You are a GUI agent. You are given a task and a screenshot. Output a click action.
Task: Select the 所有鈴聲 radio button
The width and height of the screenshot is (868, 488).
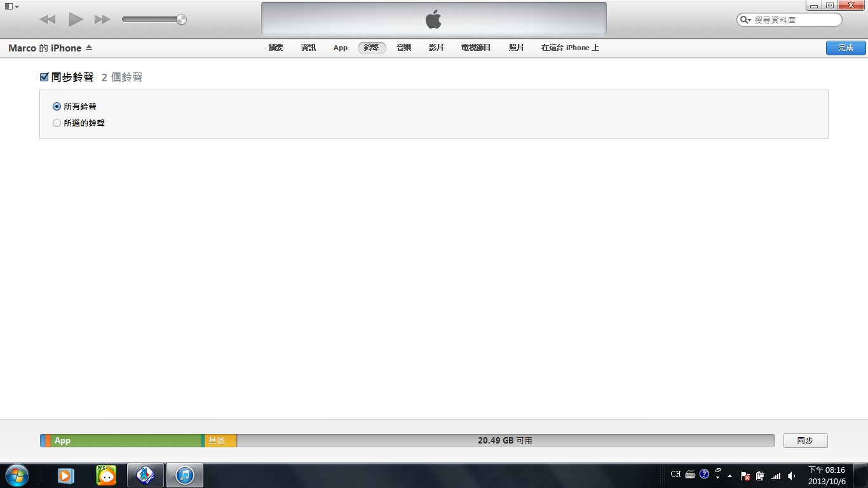57,107
